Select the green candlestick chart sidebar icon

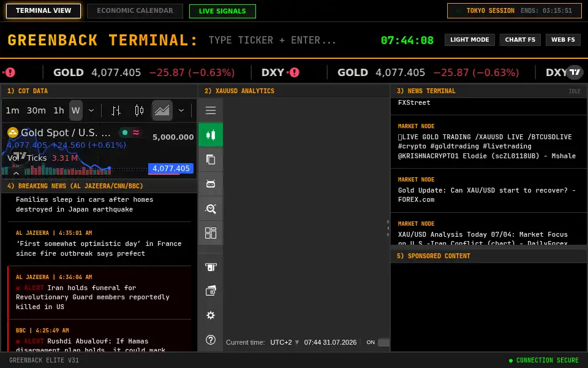point(210,135)
